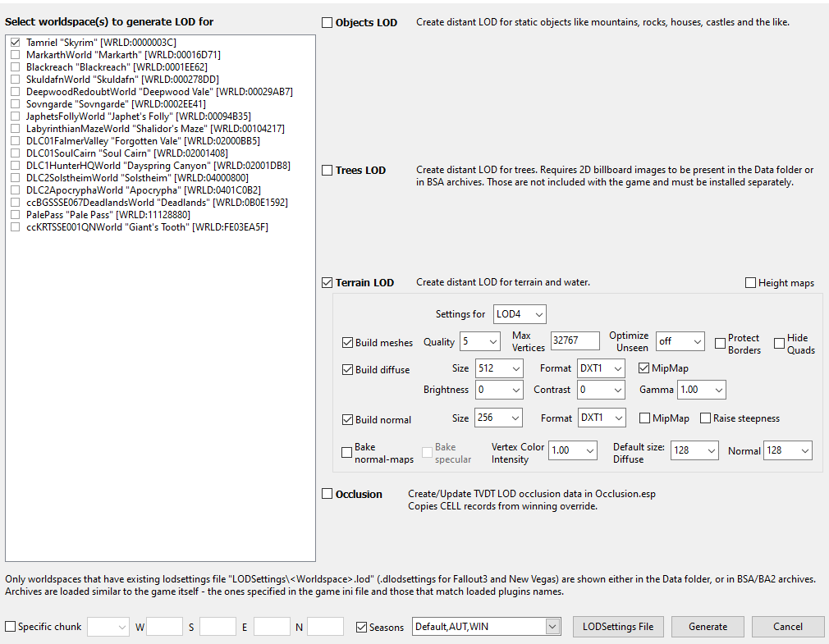Open the mesh Quality dropdown
Viewport: 829px width, 644px height.
(x=480, y=342)
